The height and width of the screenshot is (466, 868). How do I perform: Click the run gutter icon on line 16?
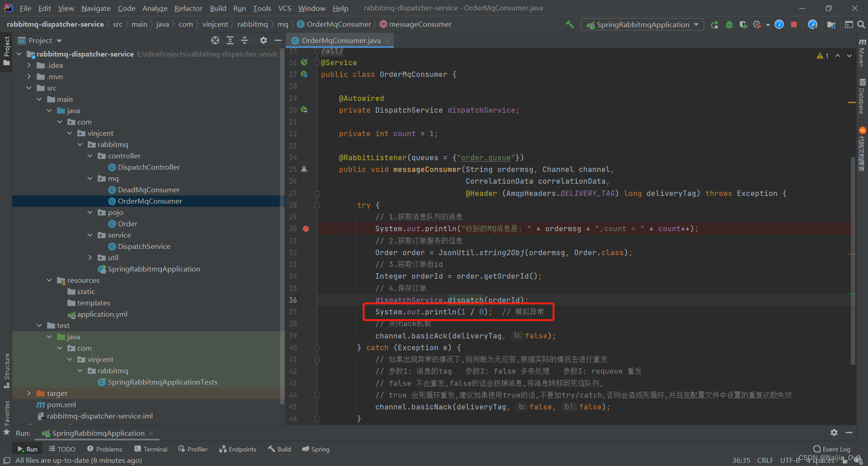pyautogui.click(x=304, y=62)
